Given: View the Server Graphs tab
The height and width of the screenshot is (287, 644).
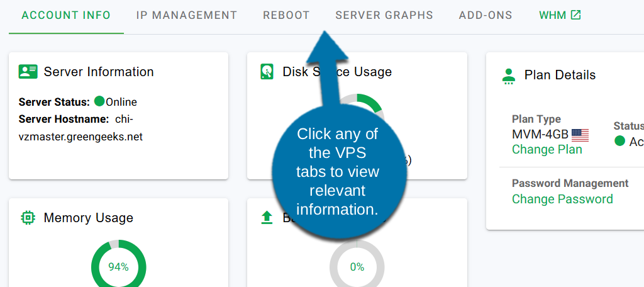Looking at the screenshot, I should (384, 15).
